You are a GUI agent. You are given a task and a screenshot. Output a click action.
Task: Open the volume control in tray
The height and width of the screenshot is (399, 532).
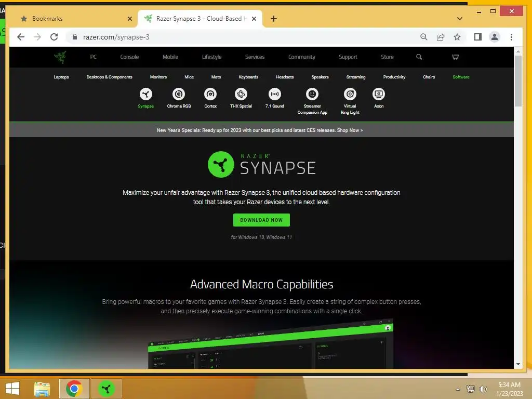pyautogui.click(x=483, y=389)
